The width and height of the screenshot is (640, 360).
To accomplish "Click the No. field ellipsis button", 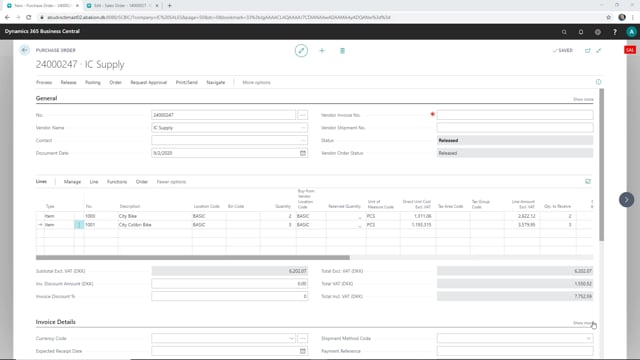I will (302, 115).
